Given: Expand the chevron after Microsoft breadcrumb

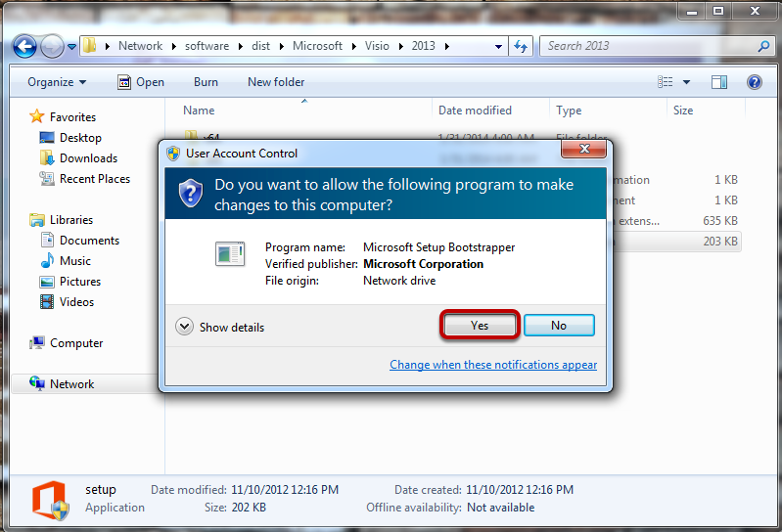Looking at the screenshot, I should point(353,46).
